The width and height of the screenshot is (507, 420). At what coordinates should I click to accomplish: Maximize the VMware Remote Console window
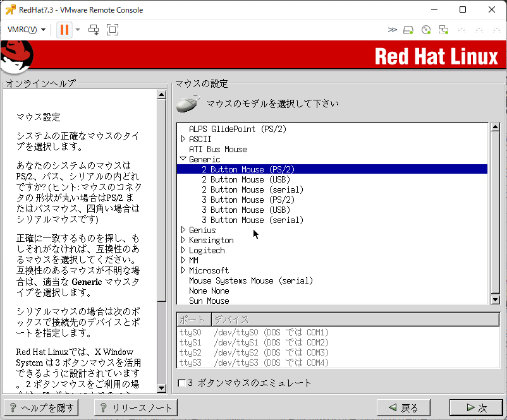463,9
